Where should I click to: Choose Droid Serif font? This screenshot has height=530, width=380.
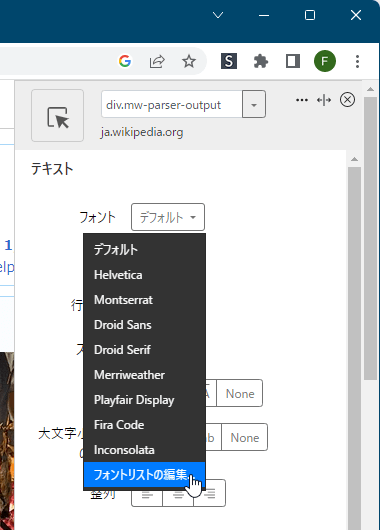[144, 350]
